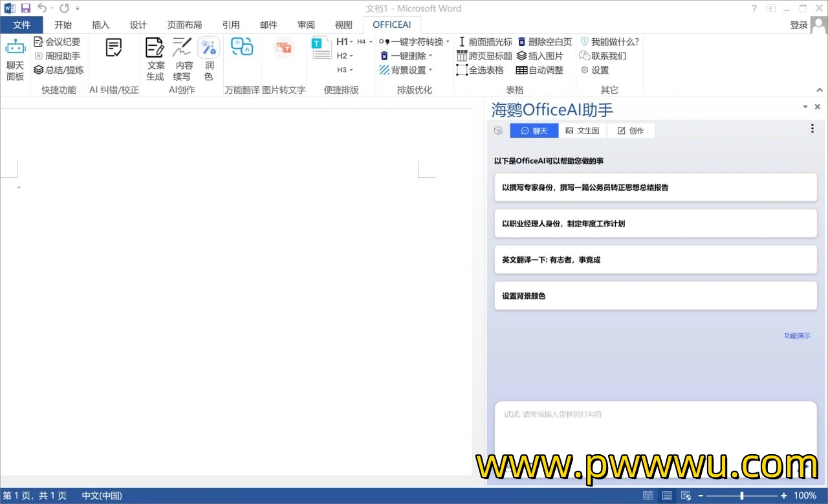
Task: Open OfficeAI 设置 settings gear
Action: pos(594,70)
